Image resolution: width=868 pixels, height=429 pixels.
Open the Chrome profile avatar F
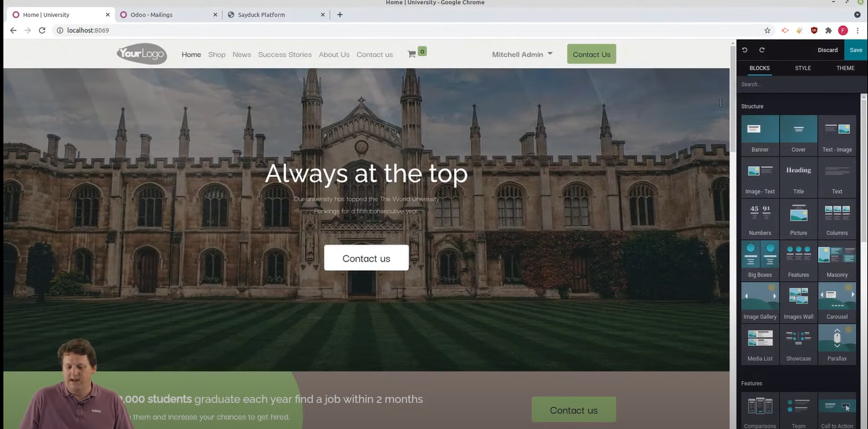point(843,30)
